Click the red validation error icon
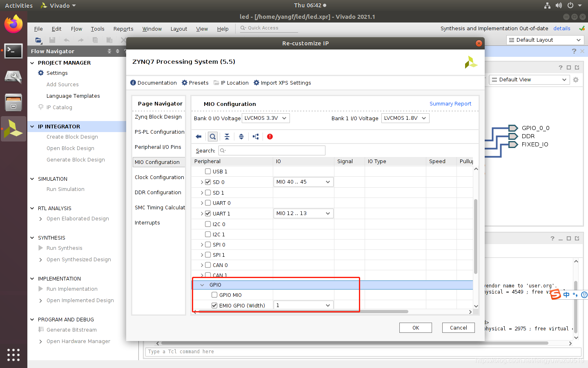Viewport: 588px width, 368px height. click(269, 136)
